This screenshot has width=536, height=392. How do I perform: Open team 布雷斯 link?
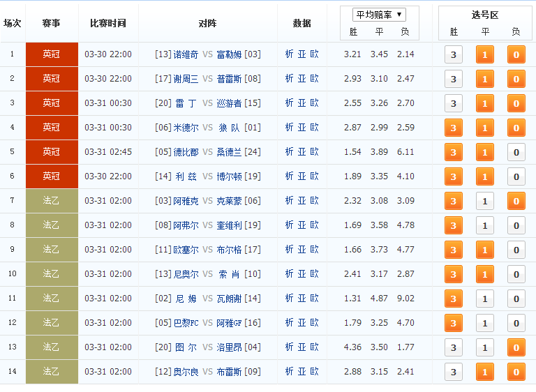click(229, 372)
